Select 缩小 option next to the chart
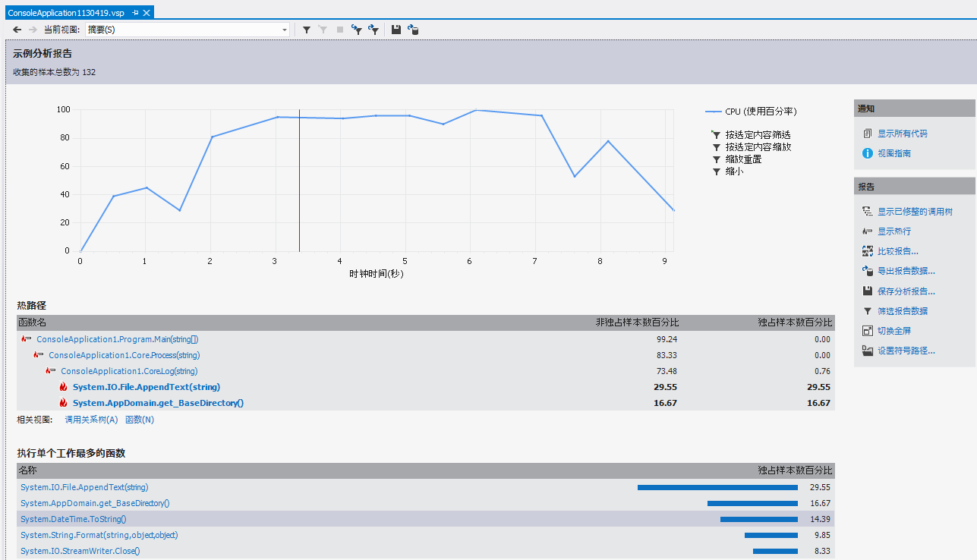977x560 pixels. coord(734,171)
